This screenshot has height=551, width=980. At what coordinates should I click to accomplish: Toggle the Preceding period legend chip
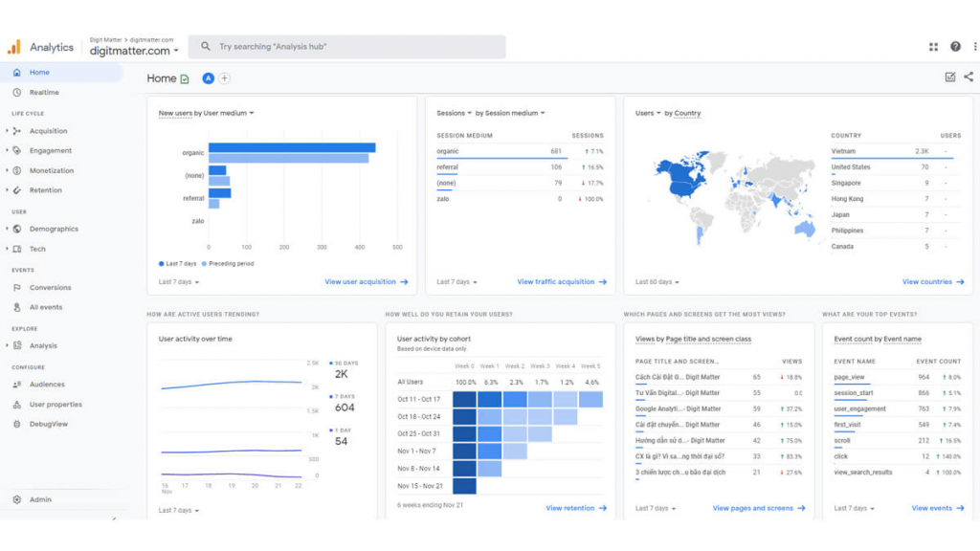click(x=228, y=263)
